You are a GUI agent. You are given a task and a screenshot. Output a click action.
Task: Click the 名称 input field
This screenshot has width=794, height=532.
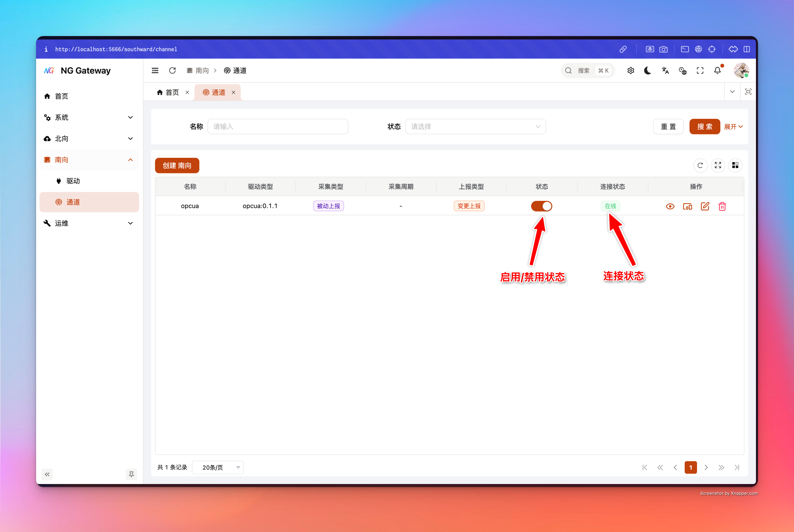[x=278, y=127]
